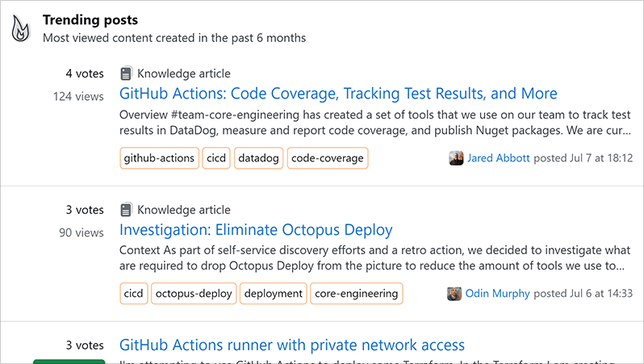Filter by the core-engineering tag

click(356, 294)
